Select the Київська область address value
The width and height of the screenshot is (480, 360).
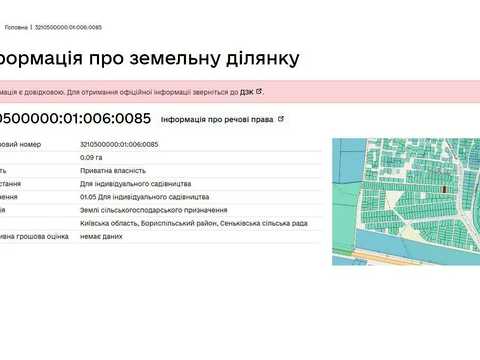(x=194, y=223)
